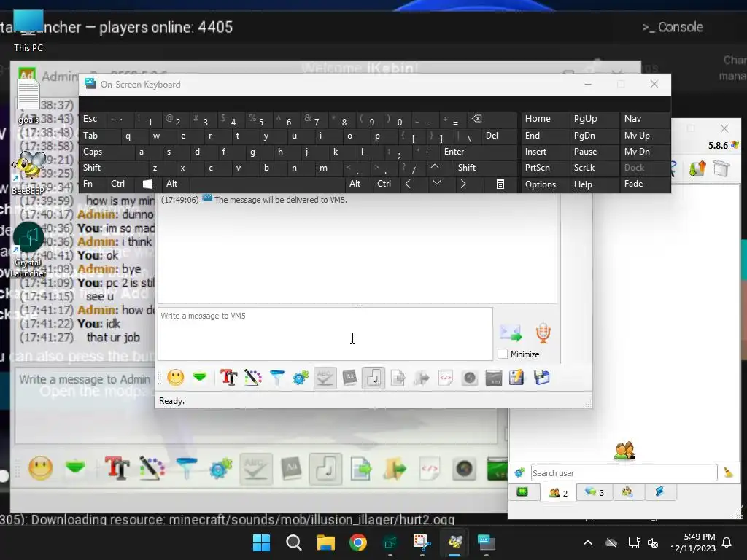Click the TT font icon in Admin chat toolbar
The height and width of the screenshot is (560, 747).
tap(117, 468)
